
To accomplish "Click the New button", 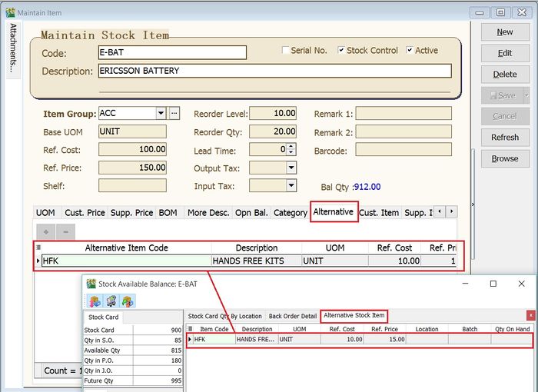I will [505, 32].
